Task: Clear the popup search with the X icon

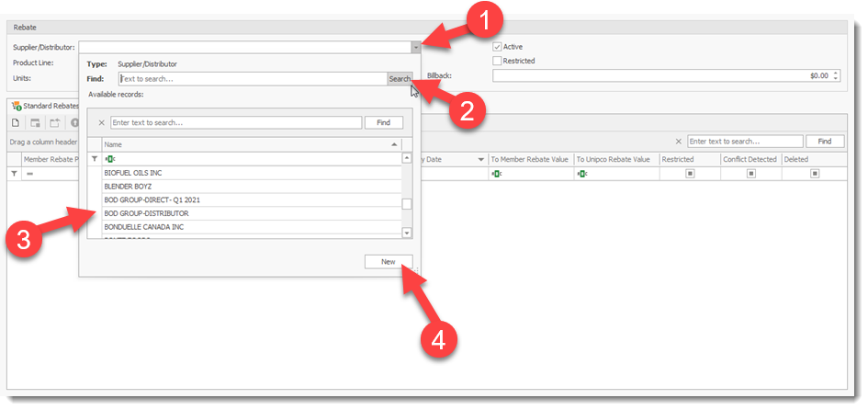Action: [101, 122]
